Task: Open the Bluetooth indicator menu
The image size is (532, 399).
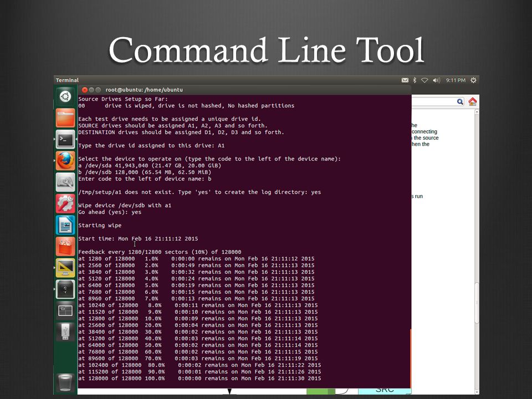Action: 415,80
